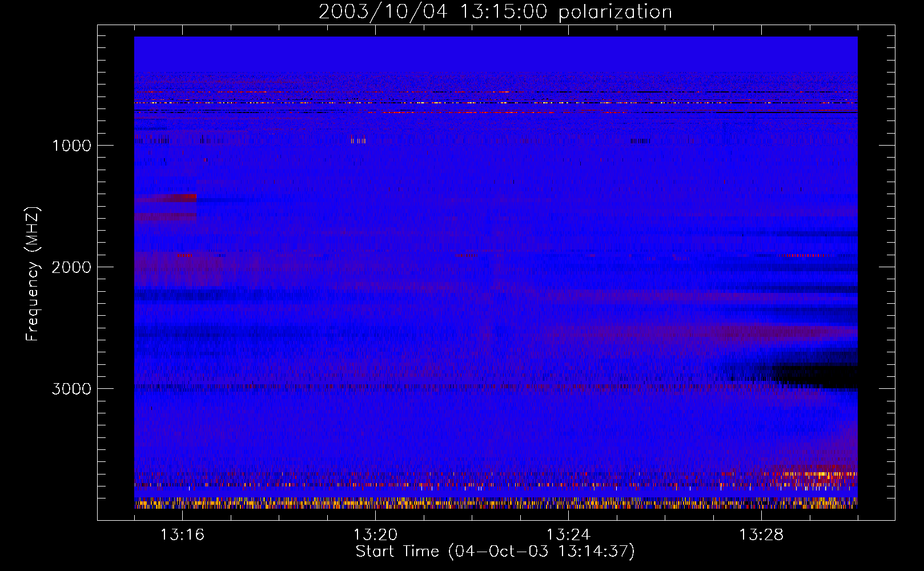Click the 13:24 time tick label
Screen dimensions: 924x571
568,535
